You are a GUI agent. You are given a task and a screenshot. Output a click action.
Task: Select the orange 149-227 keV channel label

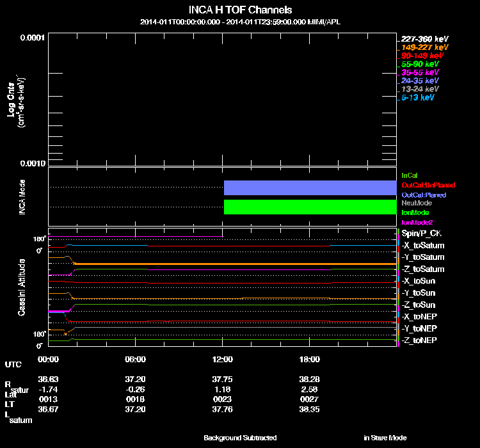pyautogui.click(x=420, y=47)
